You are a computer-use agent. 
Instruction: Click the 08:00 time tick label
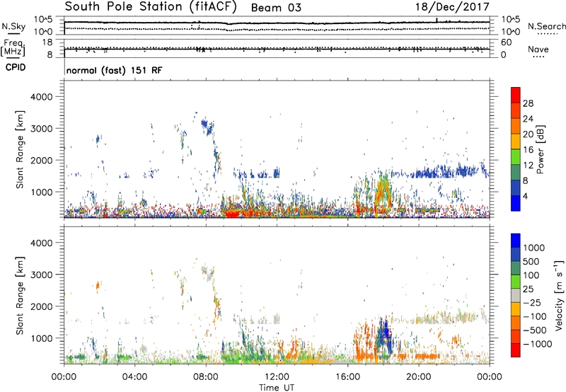205,376
